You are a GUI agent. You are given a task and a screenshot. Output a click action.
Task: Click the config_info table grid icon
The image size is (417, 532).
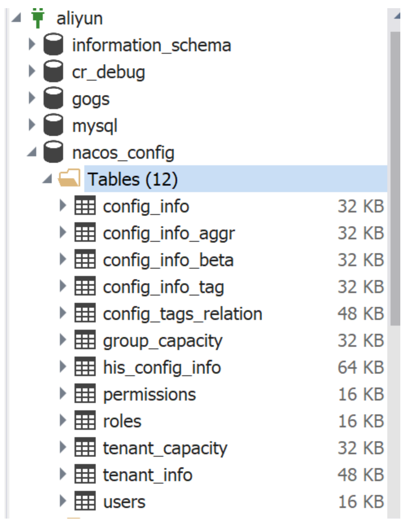point(85,206)
